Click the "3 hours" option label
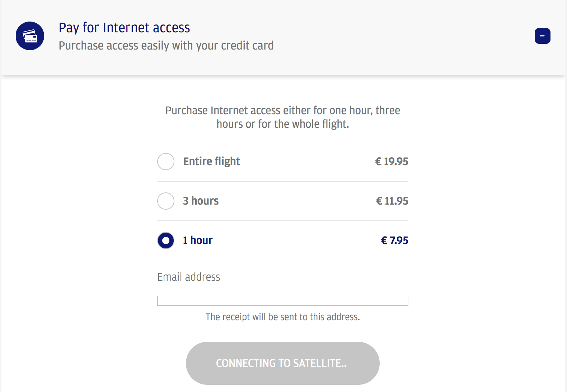567x392 pixels. (x=201, y=201)
